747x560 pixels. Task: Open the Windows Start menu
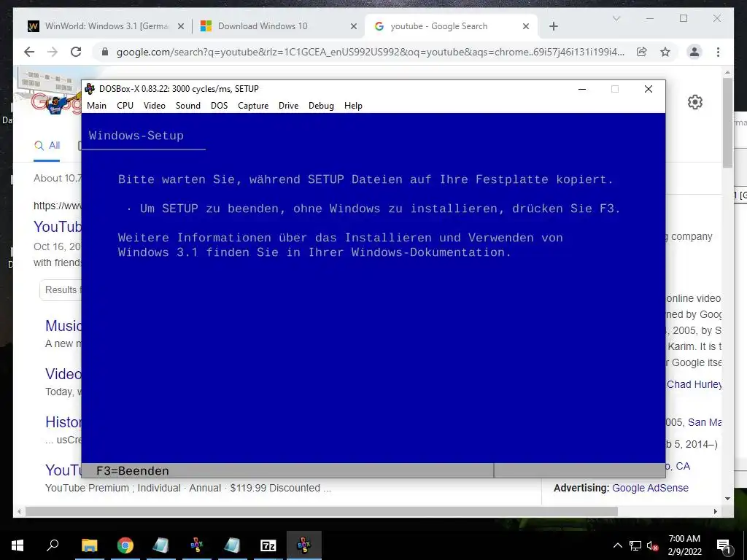(x=18, y=545)
